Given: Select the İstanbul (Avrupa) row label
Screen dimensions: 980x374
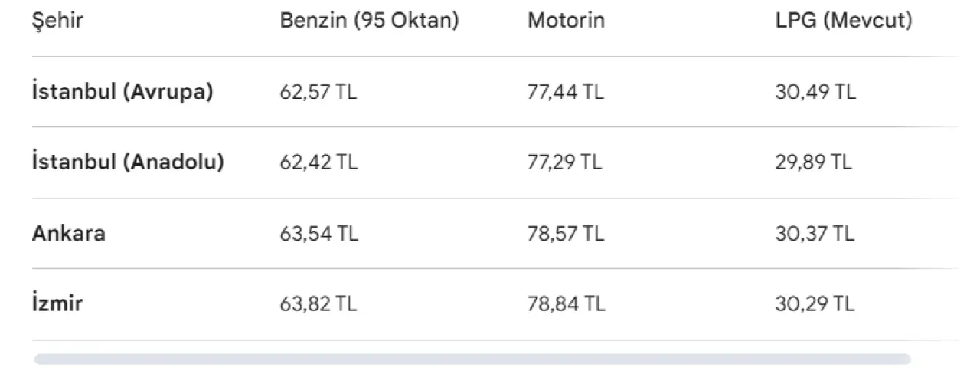Looking at the screenshot, I should click(x=122, y=92).
